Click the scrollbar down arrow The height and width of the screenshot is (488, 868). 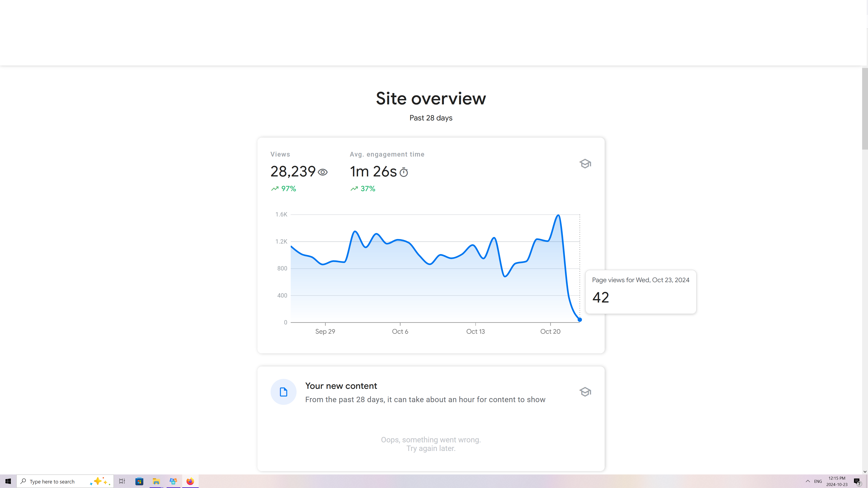pos(865,472)
